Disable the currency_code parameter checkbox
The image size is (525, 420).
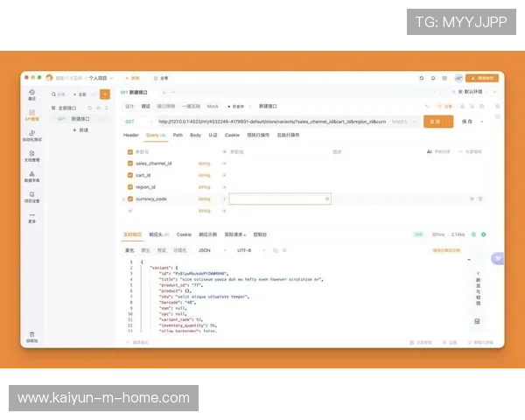(x=130, y=199)
